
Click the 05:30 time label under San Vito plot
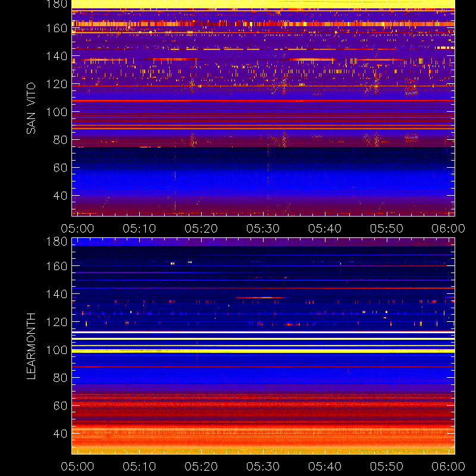click(x=263, y=228)
